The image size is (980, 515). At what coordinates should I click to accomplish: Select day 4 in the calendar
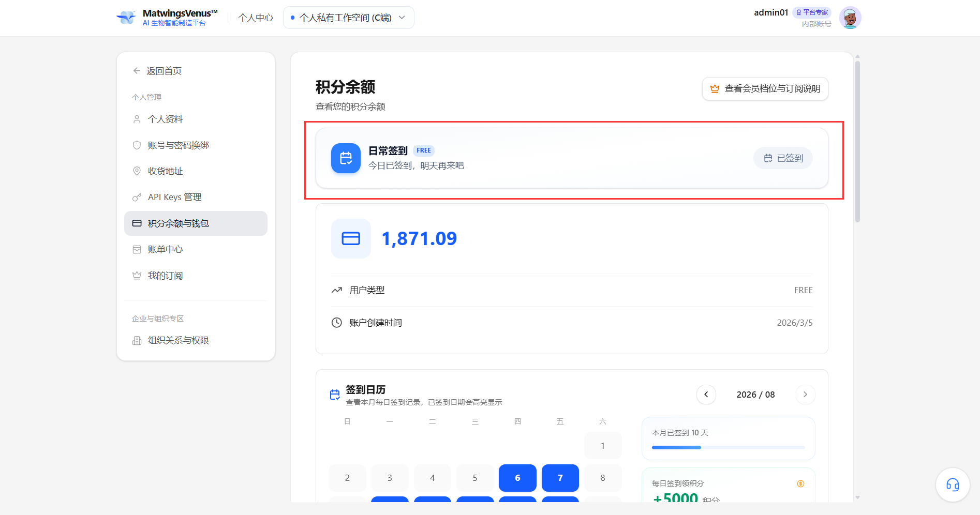(433, 478)
